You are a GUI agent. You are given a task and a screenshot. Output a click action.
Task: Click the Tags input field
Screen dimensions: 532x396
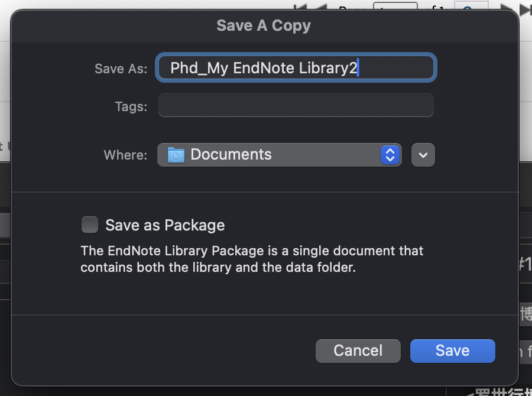pos(296,106)
